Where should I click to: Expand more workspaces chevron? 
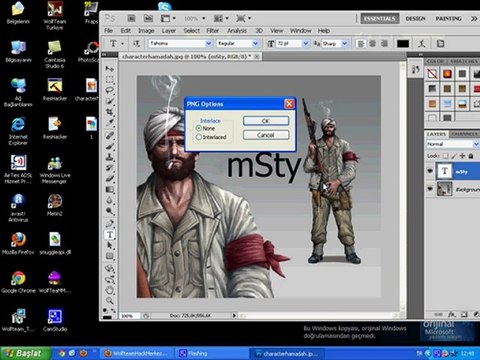tap(474, 19)
